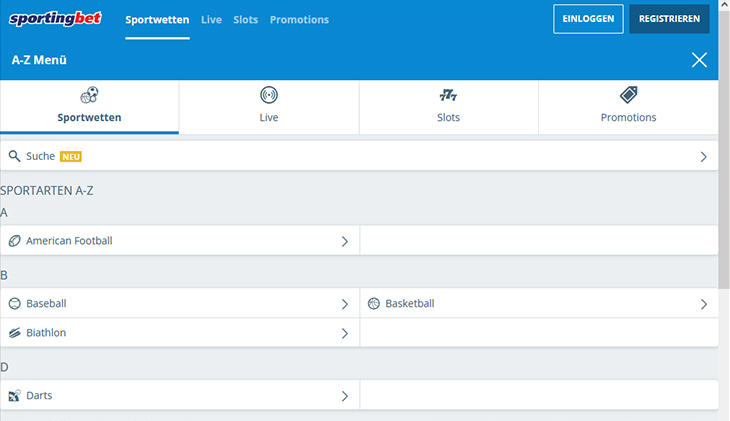Click the NEU badge next to Suche

click(x=71, y=156)
